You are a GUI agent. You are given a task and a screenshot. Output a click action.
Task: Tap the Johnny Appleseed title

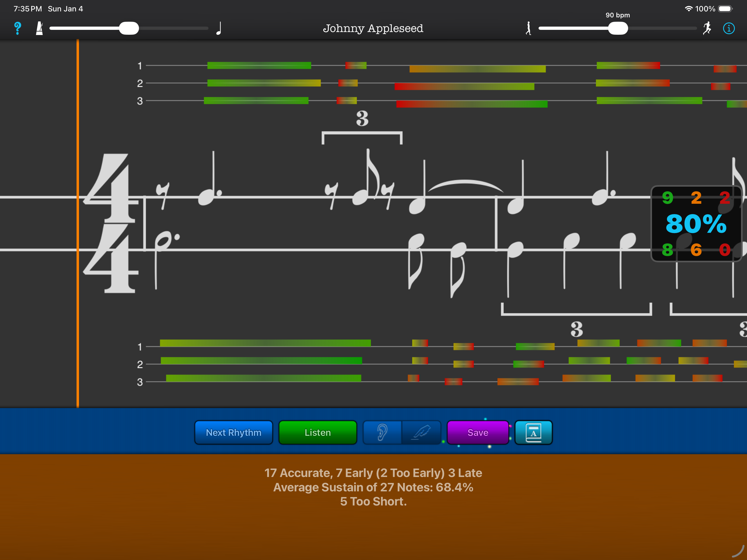tap(373, 28)
